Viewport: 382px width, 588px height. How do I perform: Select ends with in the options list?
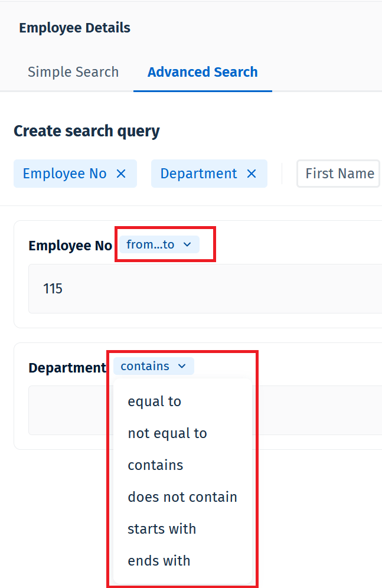(x=158, y=560)
